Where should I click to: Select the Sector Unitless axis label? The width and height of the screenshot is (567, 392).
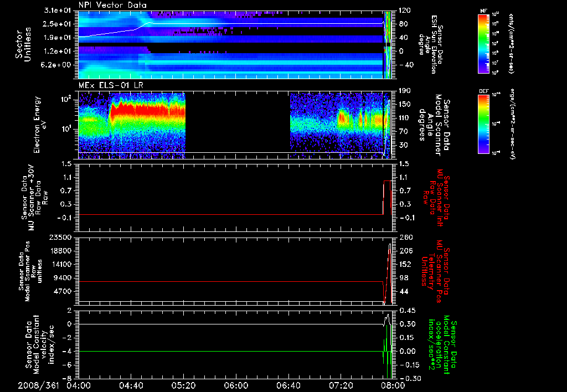(23, 44)
